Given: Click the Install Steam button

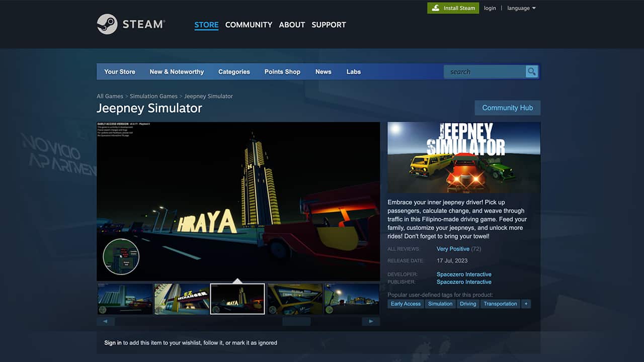Looking at the screenshot, I should coord(453,8).
